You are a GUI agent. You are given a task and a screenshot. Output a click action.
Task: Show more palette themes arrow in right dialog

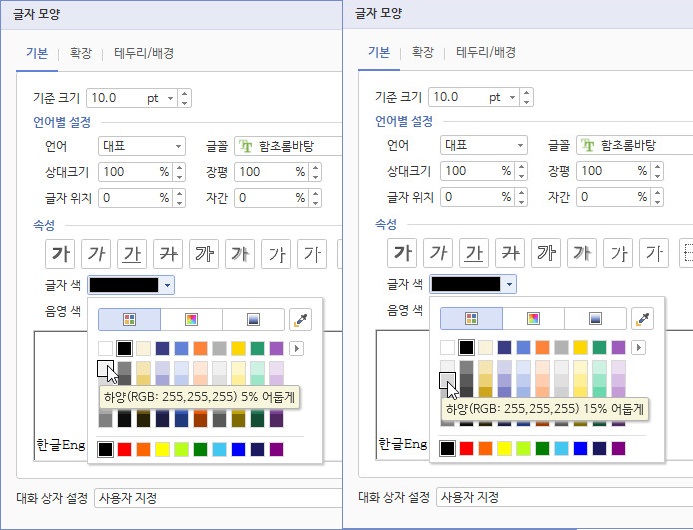(639, 348)
